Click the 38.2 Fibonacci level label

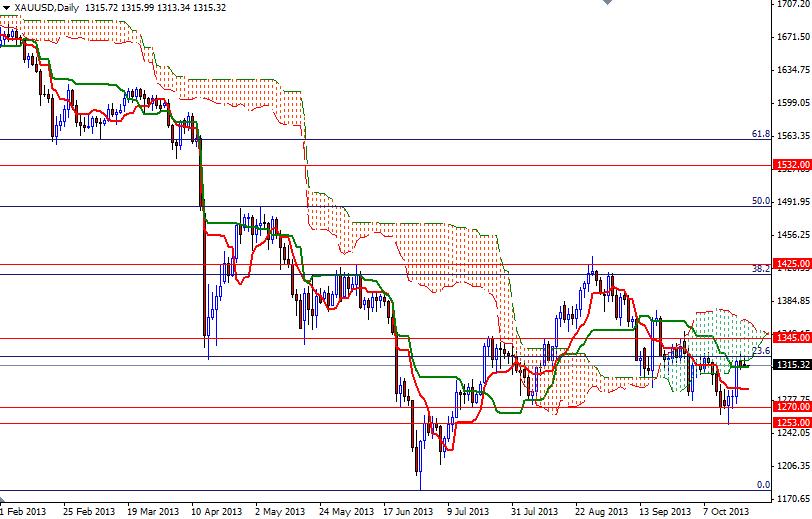click(x=761, y=269)
